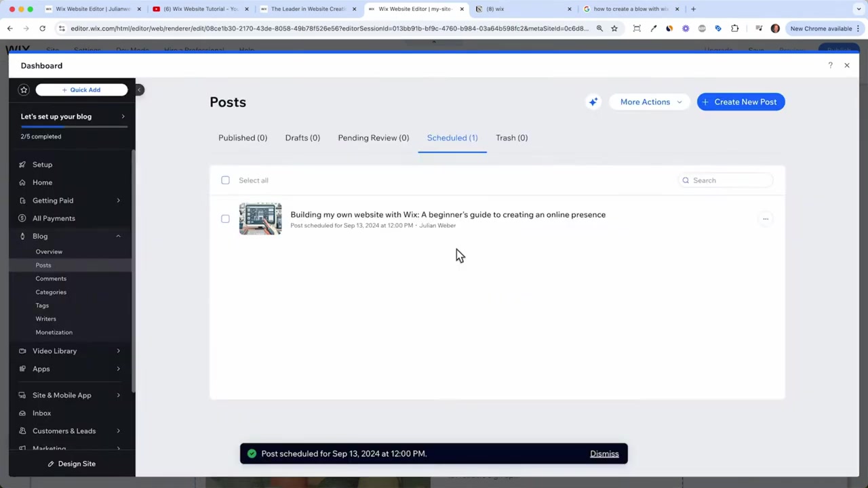
Task: Click the Quick Add button
Action: click(x=81, y=89)
